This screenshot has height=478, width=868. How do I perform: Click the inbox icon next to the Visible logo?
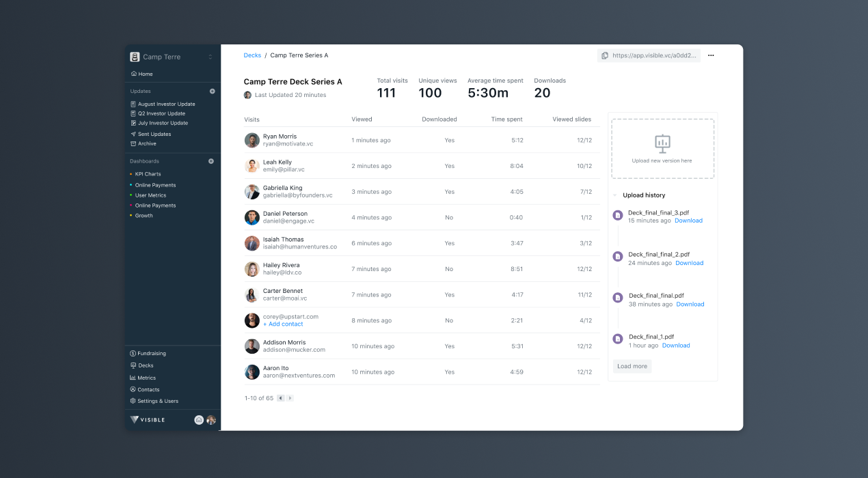tap(199, 420)
